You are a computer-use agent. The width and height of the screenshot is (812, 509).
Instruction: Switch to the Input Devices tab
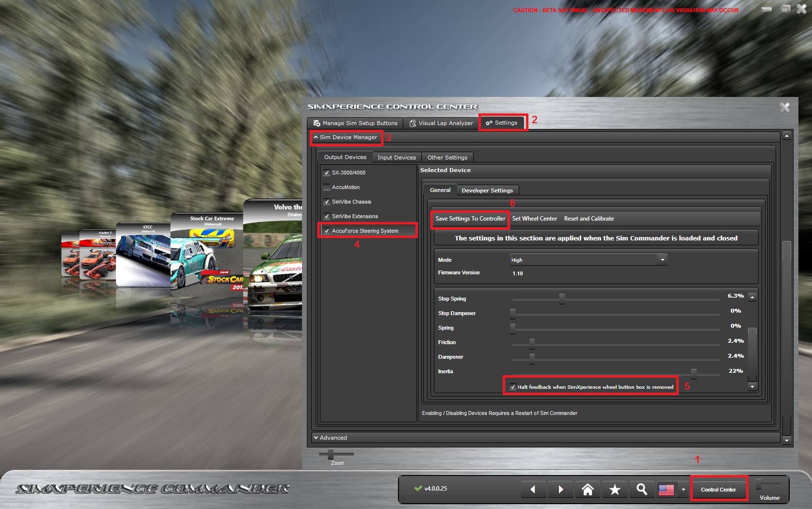(x=397, y=157)
